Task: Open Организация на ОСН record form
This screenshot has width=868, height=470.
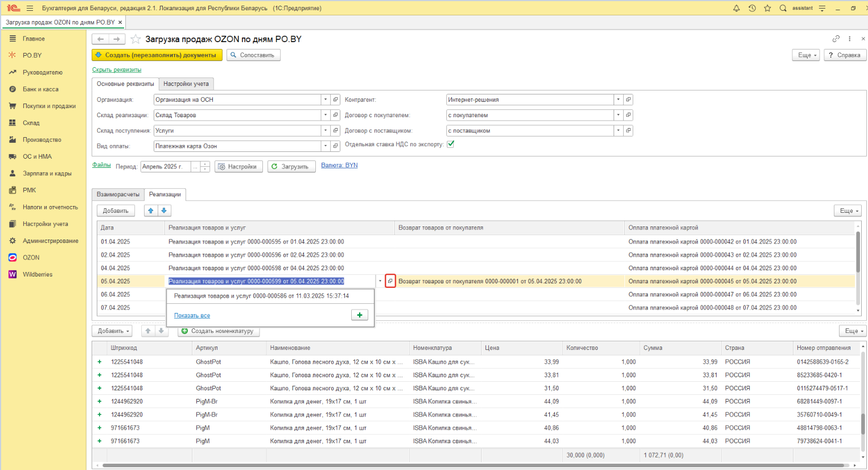Action: pos(336,100)
